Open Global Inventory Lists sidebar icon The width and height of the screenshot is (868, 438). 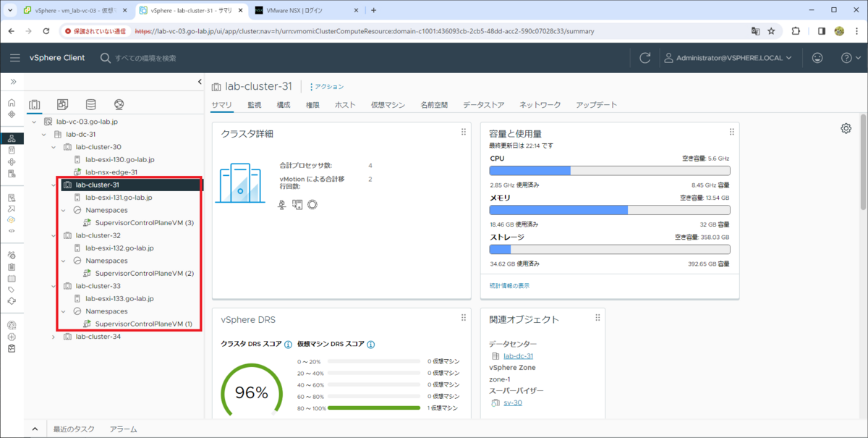click(12, 174)
